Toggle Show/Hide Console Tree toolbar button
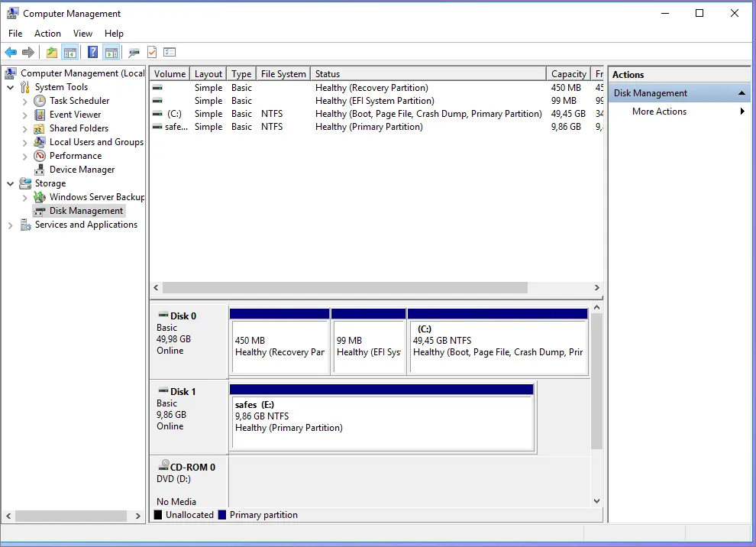 click(70, 52)
